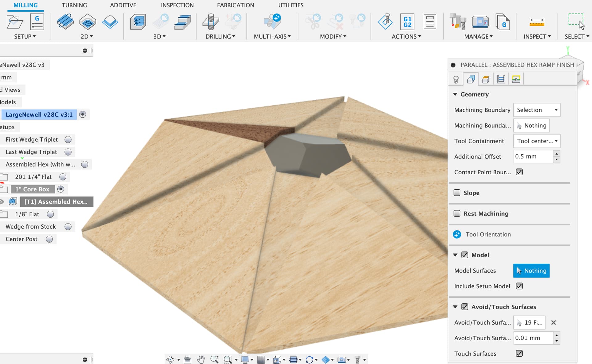The width and height of the screenshot is (592, 364).
Task: Collapse the Geometry section
Action: (x=455, y=94)
